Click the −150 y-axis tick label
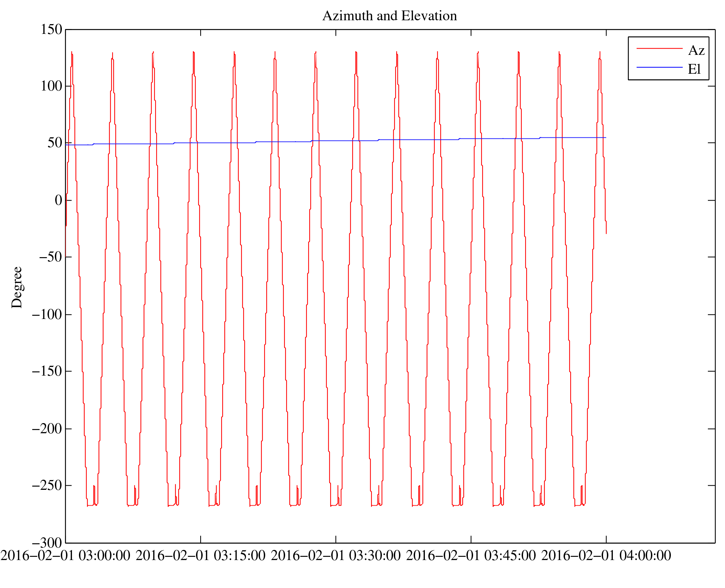This screenshot has height=588, width=725. (47, 371)
